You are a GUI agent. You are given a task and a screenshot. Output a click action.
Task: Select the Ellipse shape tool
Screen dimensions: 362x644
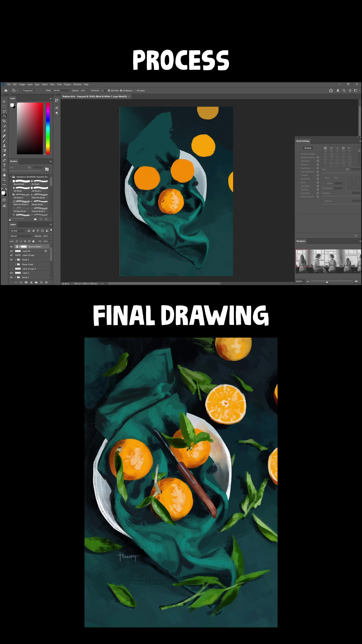coord(4,170)
